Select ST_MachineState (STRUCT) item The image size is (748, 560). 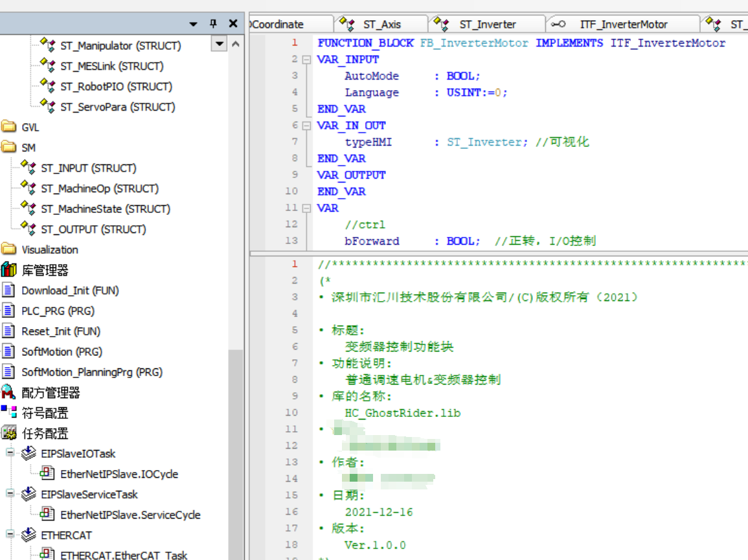105,209
